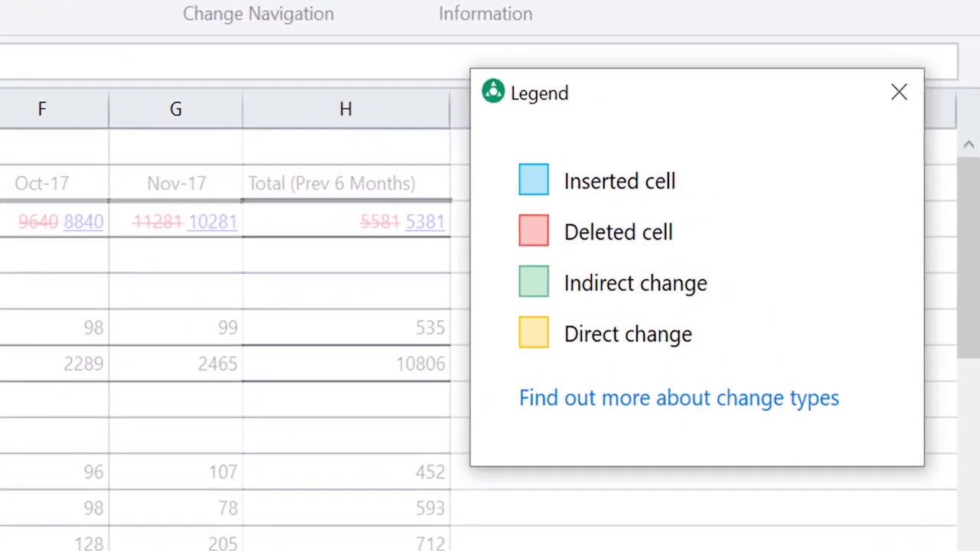
Task: Click the Direct change label
Action: coord(628,334)
